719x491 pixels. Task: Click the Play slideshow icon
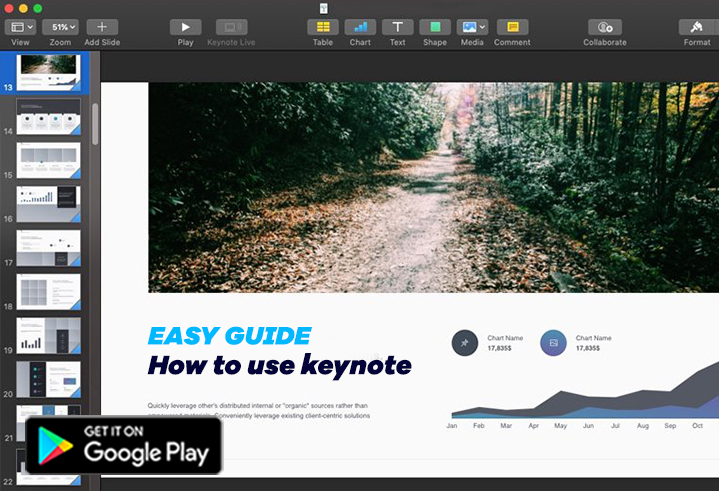point(185,27)
